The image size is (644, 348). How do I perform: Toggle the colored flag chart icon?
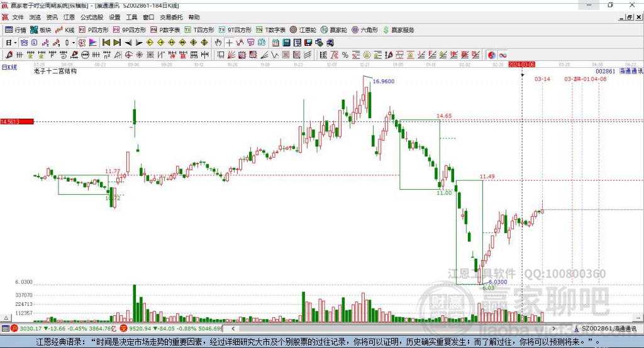pos(93,43)
